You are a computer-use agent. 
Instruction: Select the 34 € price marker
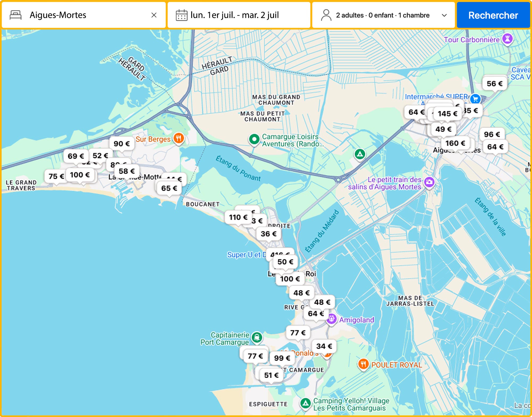click(324, 346)
